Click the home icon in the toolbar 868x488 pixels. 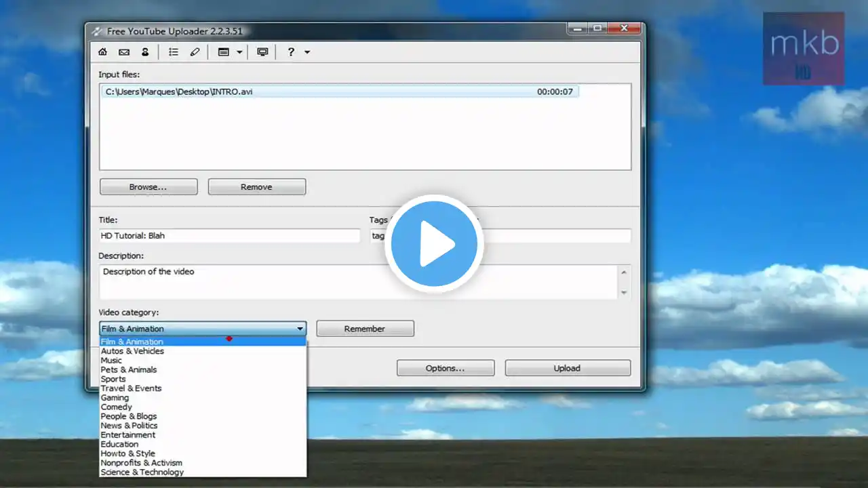coord(102,52)
